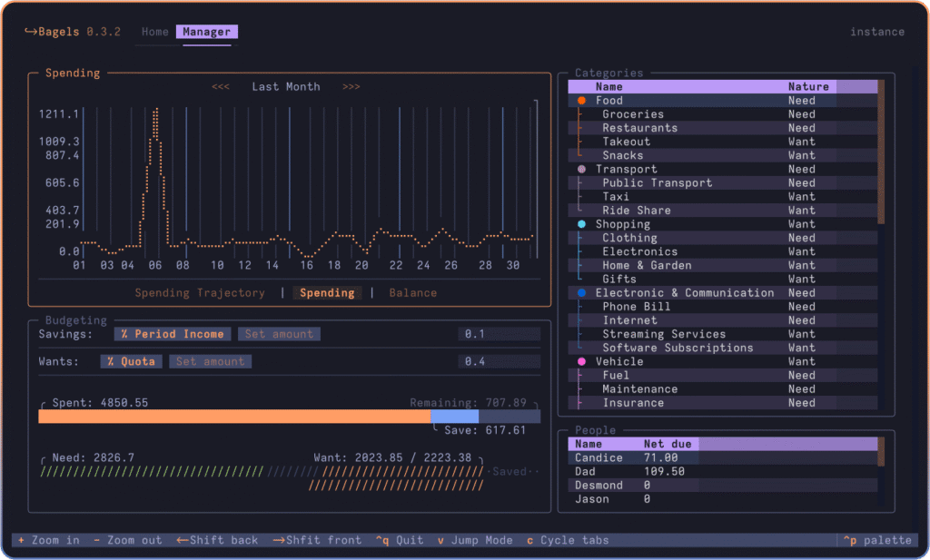The image size is (930, 560).
Task: Select the Gifts subcategory
Action: [x=722, y=280]
